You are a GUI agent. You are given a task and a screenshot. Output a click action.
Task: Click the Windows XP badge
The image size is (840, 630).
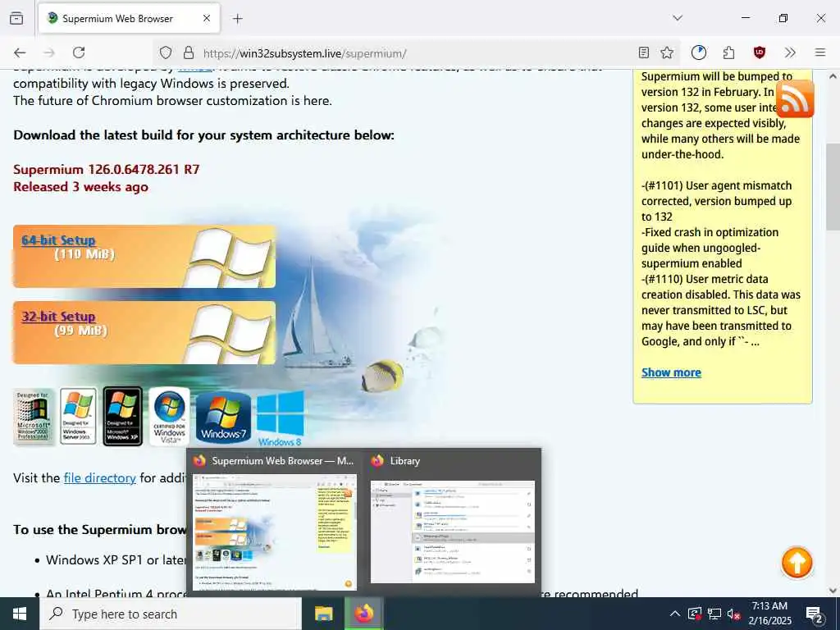point(123,417)
